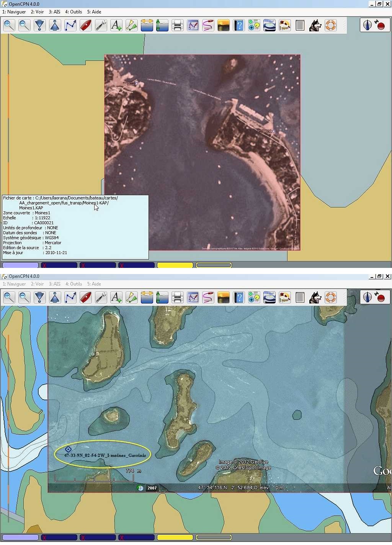Screen dimensions: 392x545
Task: Open the '1: Naviguer' menu in the upper window
Action: tap(14, 12)
